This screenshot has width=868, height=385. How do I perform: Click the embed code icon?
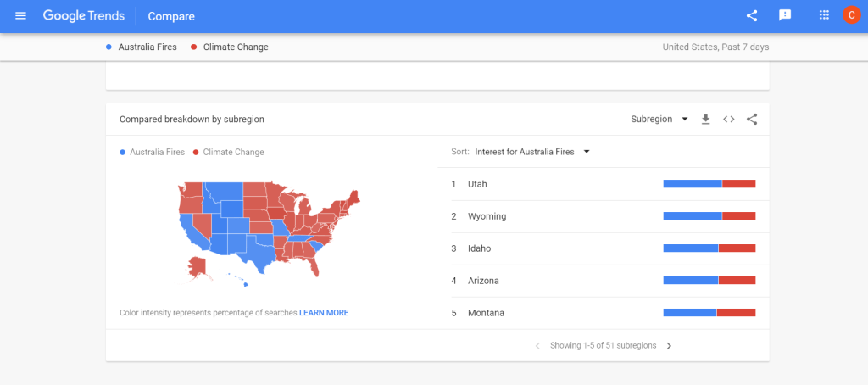[x=728, y=120]
